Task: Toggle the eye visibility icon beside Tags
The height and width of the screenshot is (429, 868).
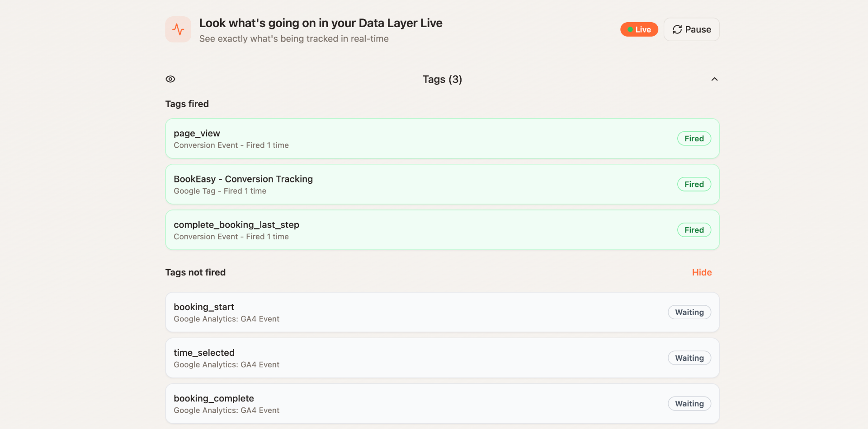Action: [170, 79]
